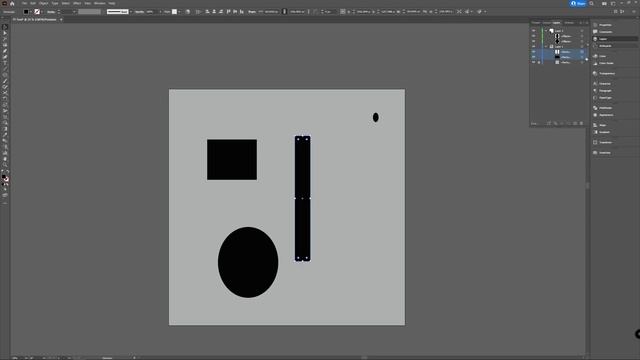The height and width of the screenshot is (360, 640).
Task: Open the brush definition dropdown arrow
Action: click(131, 12)
